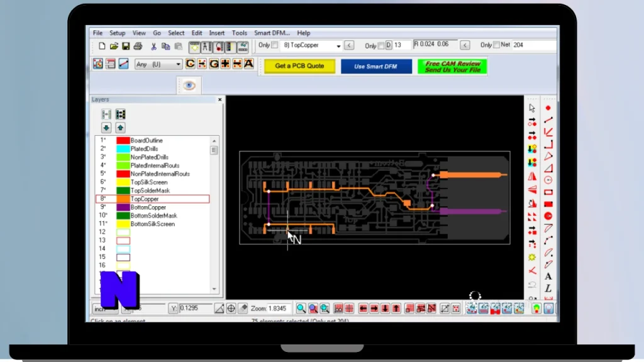Open the Smart DFM... menu
This screenshot has height=362, width=644.
[x=272, y=33]
